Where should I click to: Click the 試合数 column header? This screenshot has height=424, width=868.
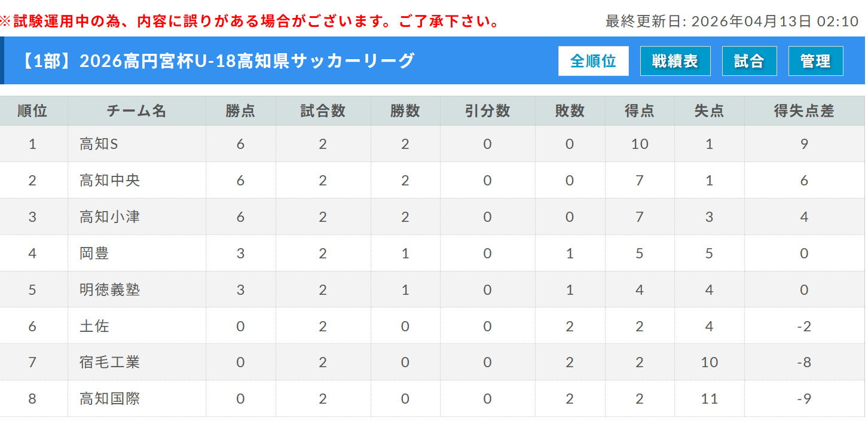[x=323, y=111]
